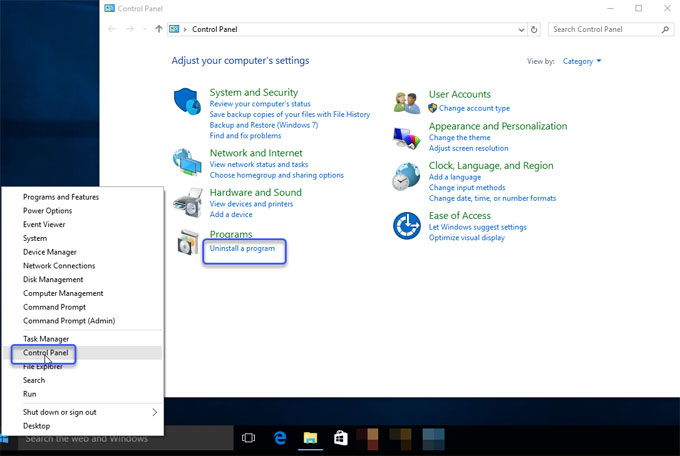Open Device Manager from the menu
This screenshot has width=680, height=456.
click(49, 252)
